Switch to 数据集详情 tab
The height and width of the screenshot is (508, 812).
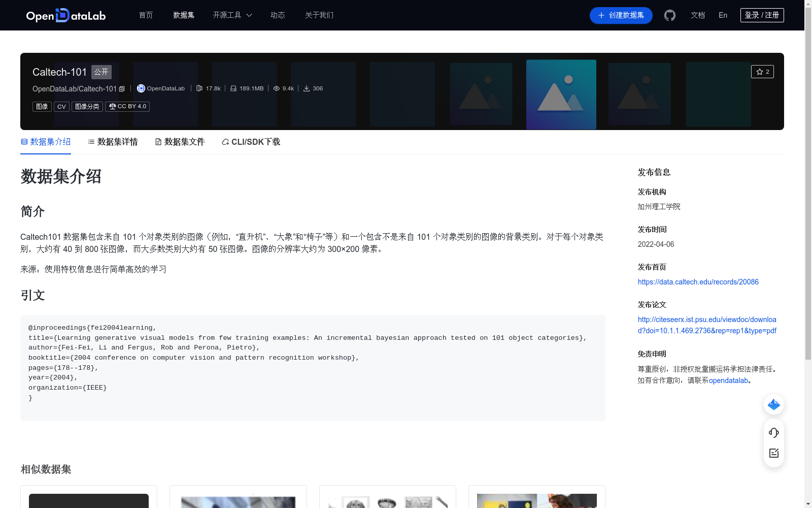click(x=113, y=142)
